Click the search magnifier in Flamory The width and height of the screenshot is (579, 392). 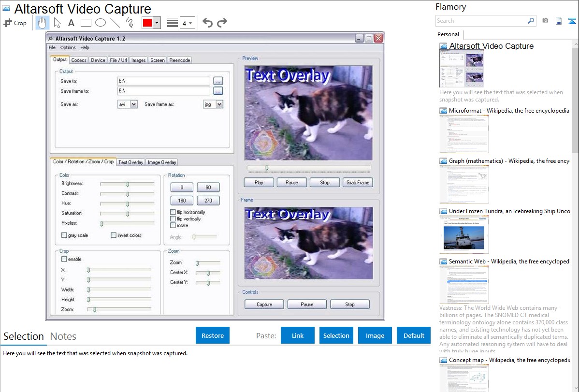click(531, 21)
